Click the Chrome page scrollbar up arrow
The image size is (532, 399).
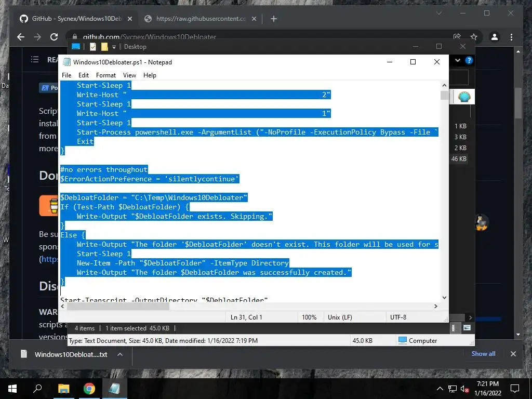tap(518, 51)
